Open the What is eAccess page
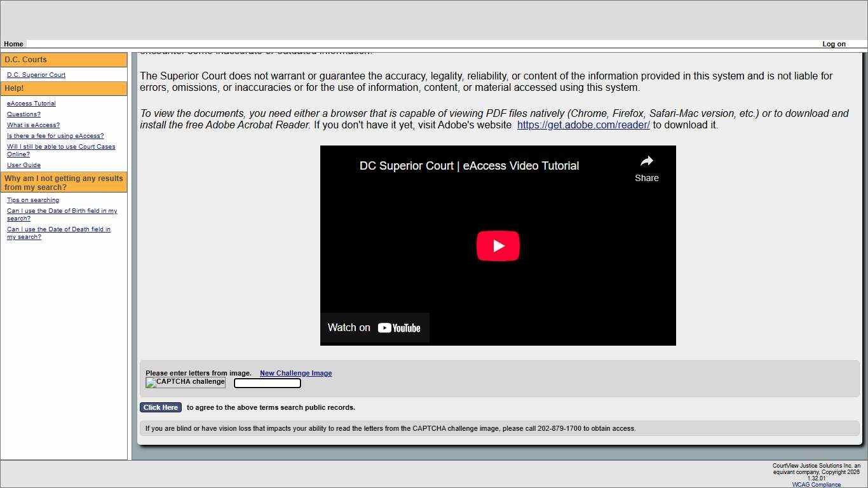 tap(33, 125)
